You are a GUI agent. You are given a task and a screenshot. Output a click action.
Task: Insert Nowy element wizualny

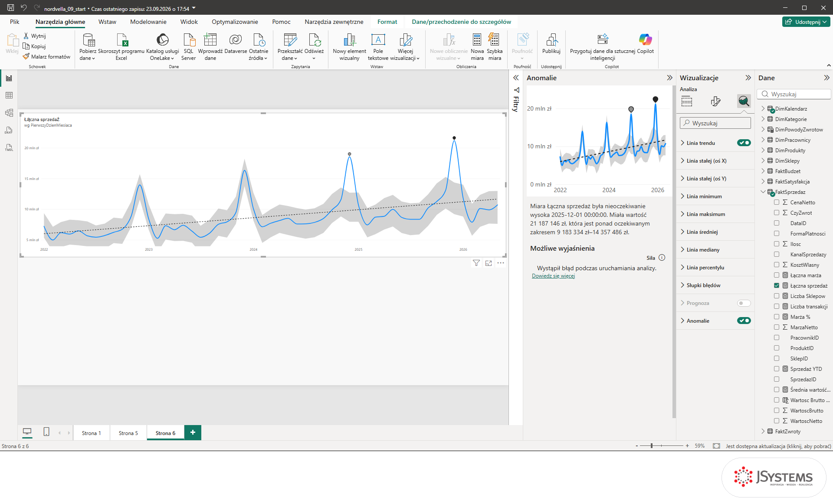(x=350, y=47)
